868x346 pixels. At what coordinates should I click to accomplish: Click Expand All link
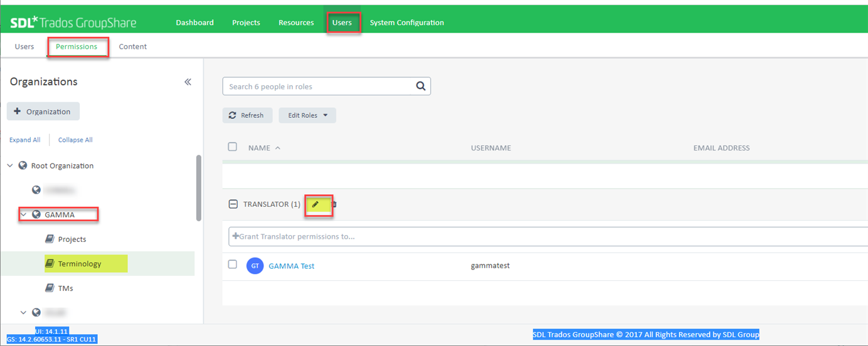[24, 140]
